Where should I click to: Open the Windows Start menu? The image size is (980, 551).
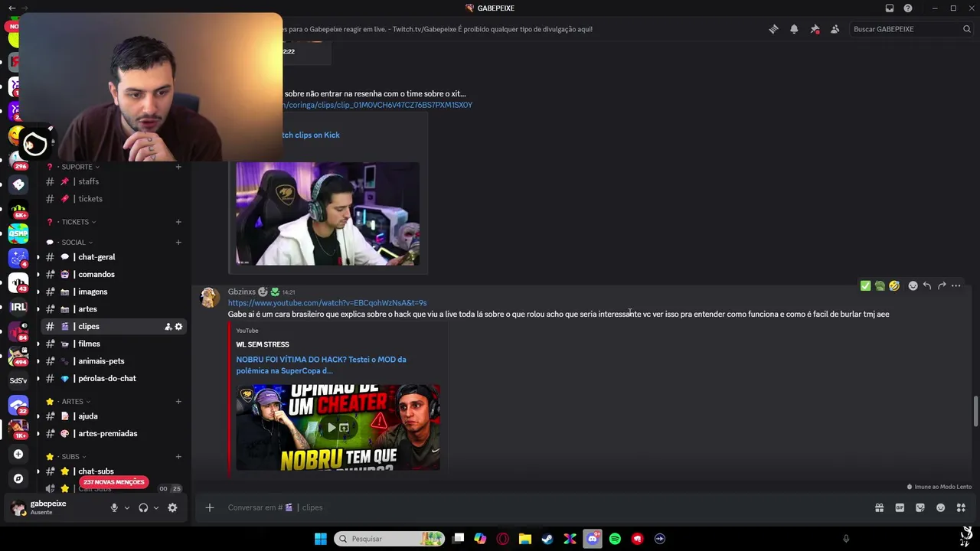321,539
